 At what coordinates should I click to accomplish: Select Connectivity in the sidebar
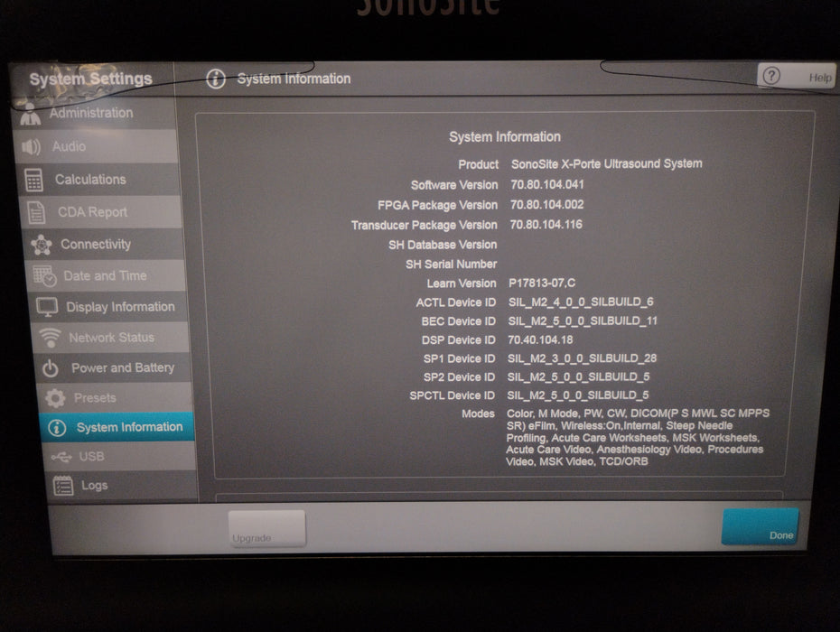105,245
